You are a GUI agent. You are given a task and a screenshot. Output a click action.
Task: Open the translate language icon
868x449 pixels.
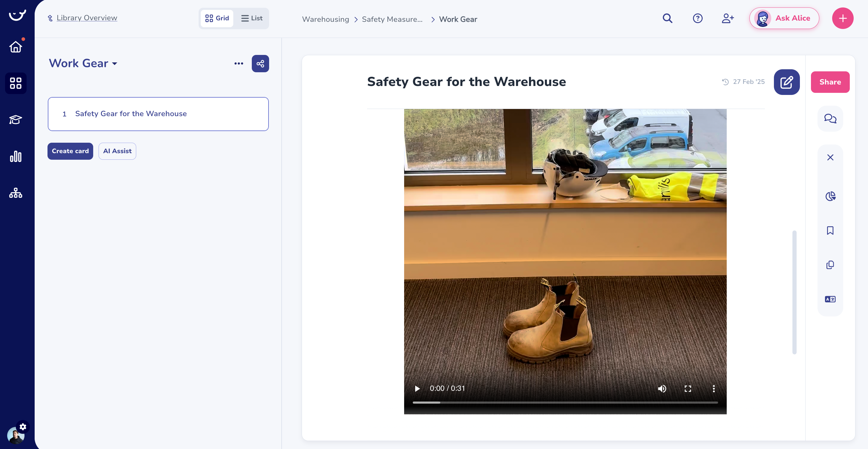(830, 299)
